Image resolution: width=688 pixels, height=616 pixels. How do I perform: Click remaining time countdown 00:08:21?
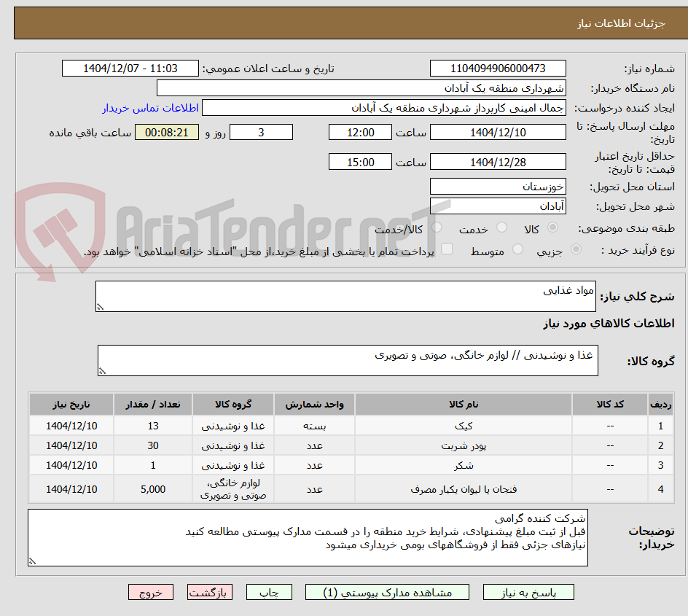167,132
